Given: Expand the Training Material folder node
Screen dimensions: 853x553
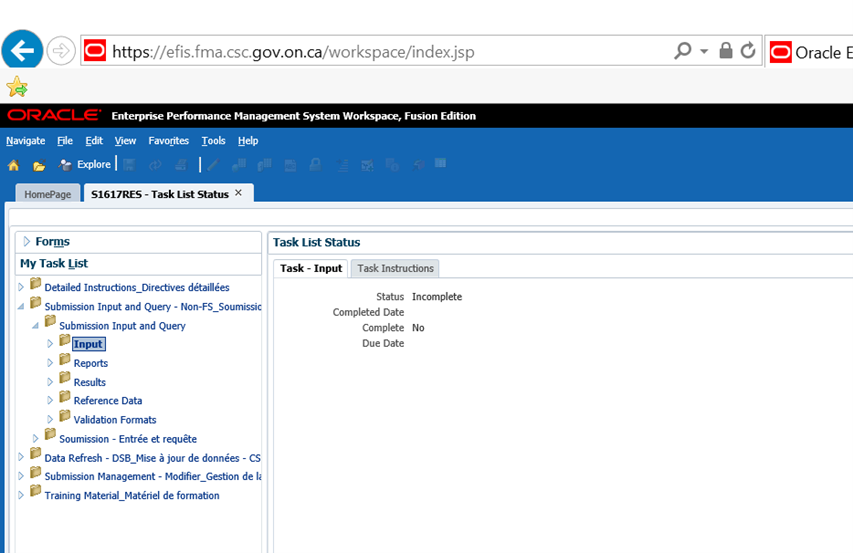Looking at the screenshot, I should point(21,495).
